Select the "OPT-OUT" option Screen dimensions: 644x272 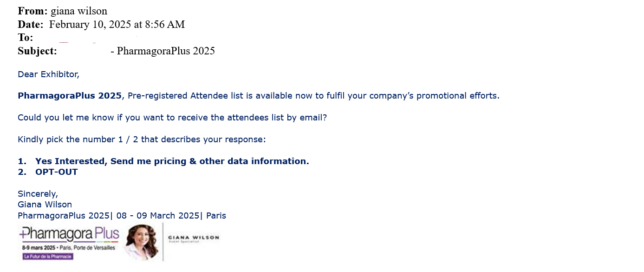56,172
